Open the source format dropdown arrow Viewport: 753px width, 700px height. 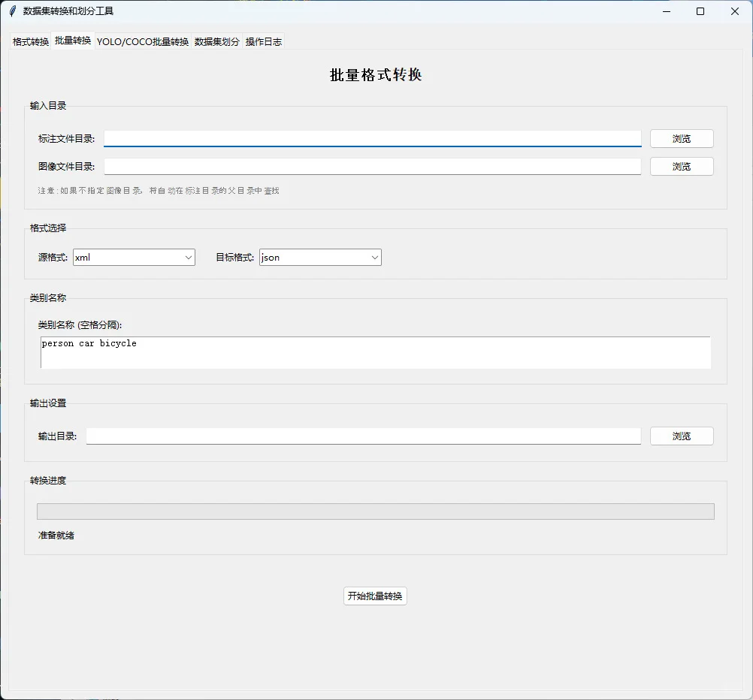(x=188, y=257)
